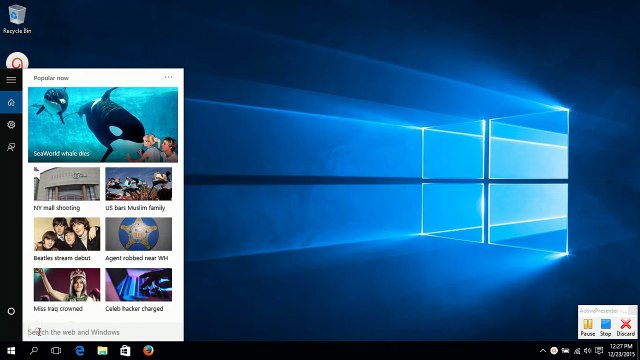This screenshot has width=640, height=360.
Task: Open Task View on taskbar
Action: tap(56, 351)
